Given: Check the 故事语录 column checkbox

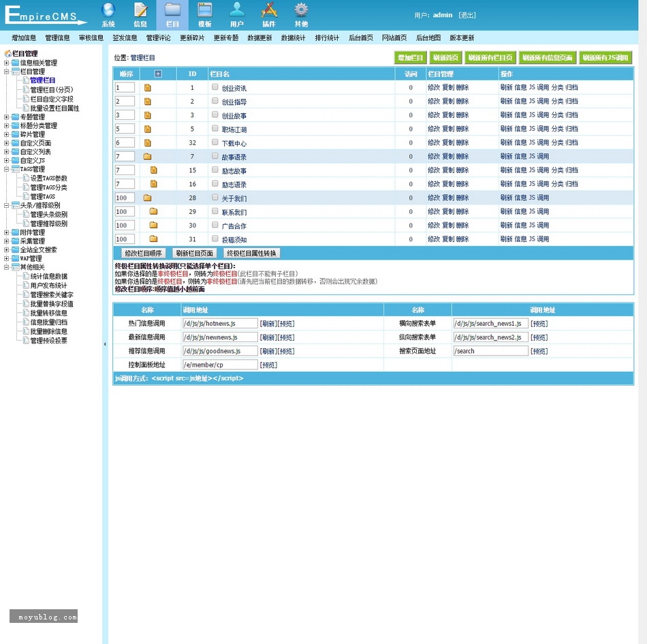Looking at the screenshot, I should [x=215, y=155].
